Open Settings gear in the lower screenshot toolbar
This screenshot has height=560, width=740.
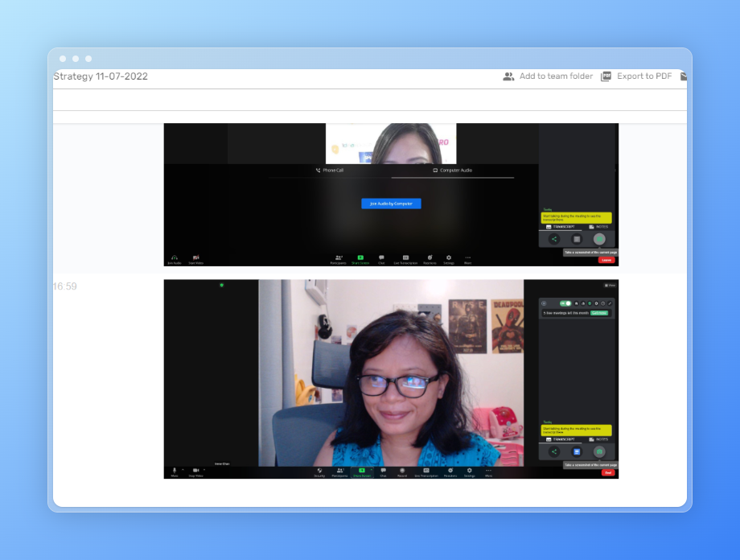469,471
